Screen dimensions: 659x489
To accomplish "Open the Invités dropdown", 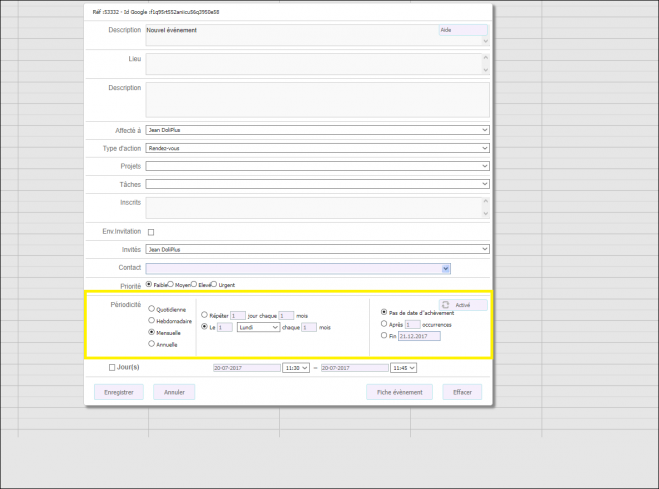I will 317,249.
